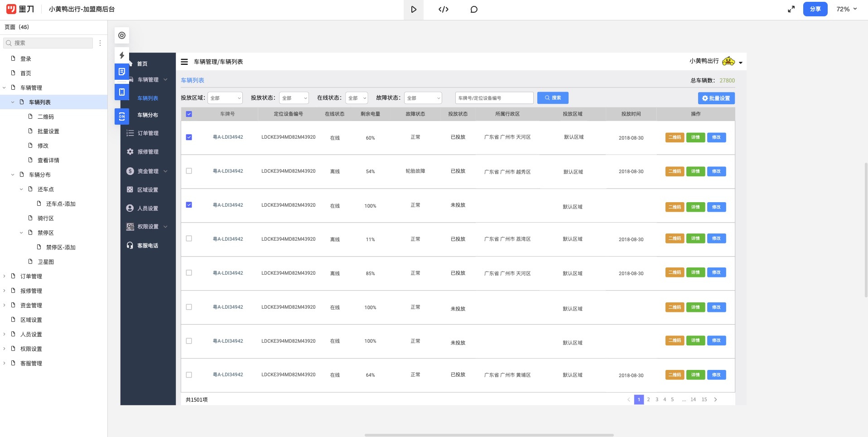Viewport: 868px width, 437px height.
Task: Click the horizontal scrollbar at canvas bottom
Action: click(x=489, y=435)
